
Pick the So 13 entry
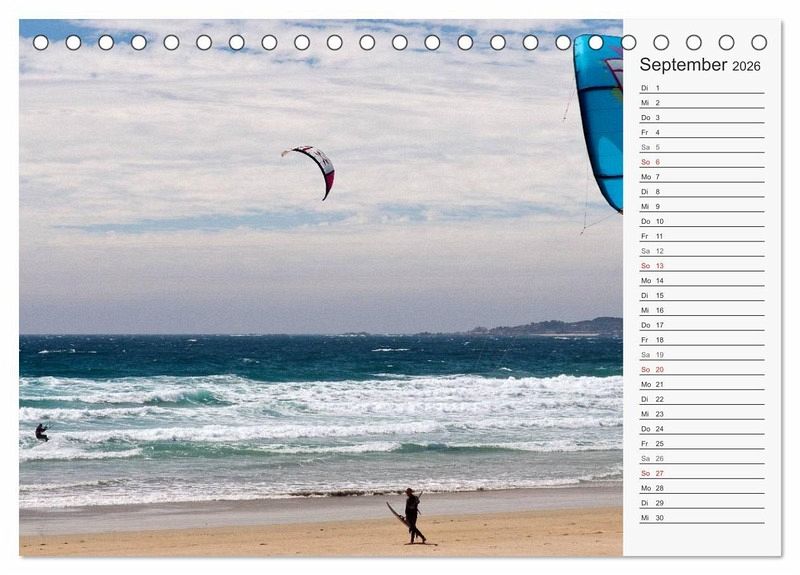coord(701,266)
